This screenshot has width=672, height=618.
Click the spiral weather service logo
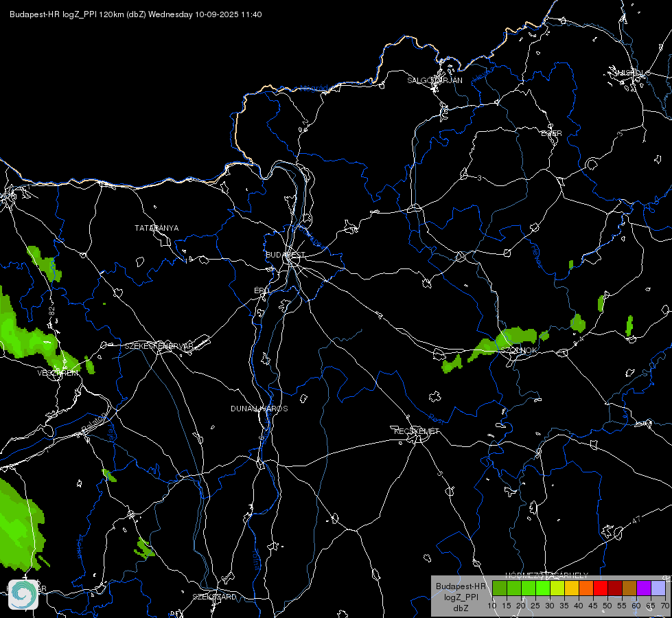click(23, 595)
